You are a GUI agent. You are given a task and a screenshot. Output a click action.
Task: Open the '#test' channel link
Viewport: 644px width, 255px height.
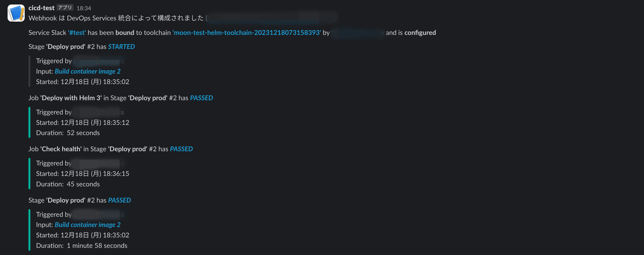(x=77, y=33)
